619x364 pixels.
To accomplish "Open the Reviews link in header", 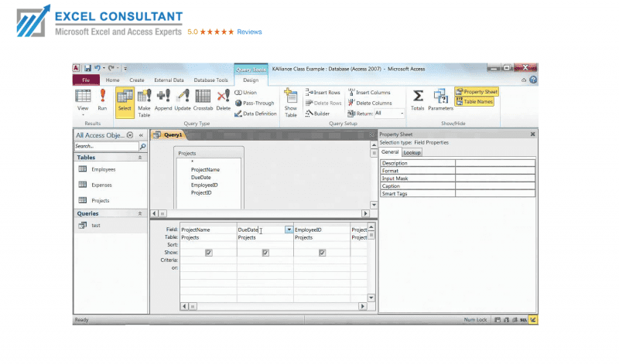I will click(x=249, y=32).
